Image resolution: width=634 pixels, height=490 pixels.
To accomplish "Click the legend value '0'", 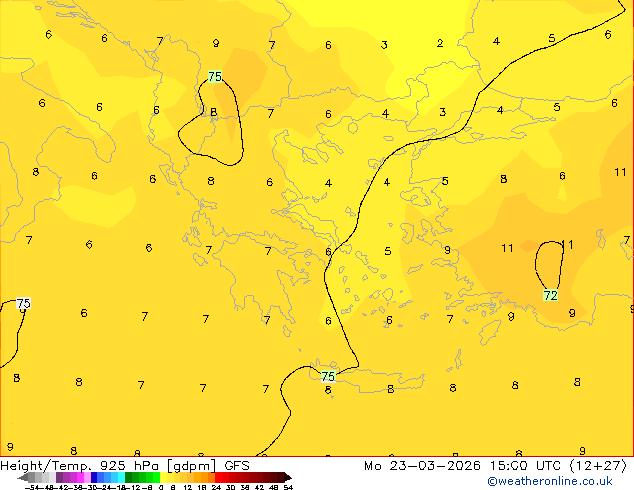I will (161, 488).
